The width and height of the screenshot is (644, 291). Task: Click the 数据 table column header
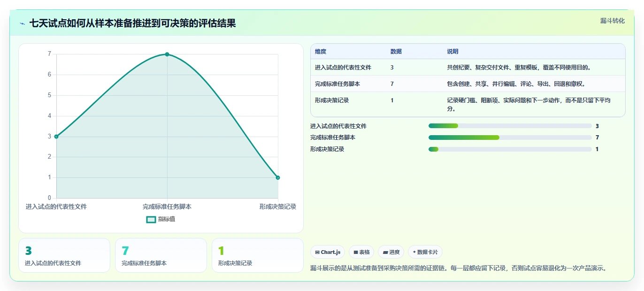396,52
